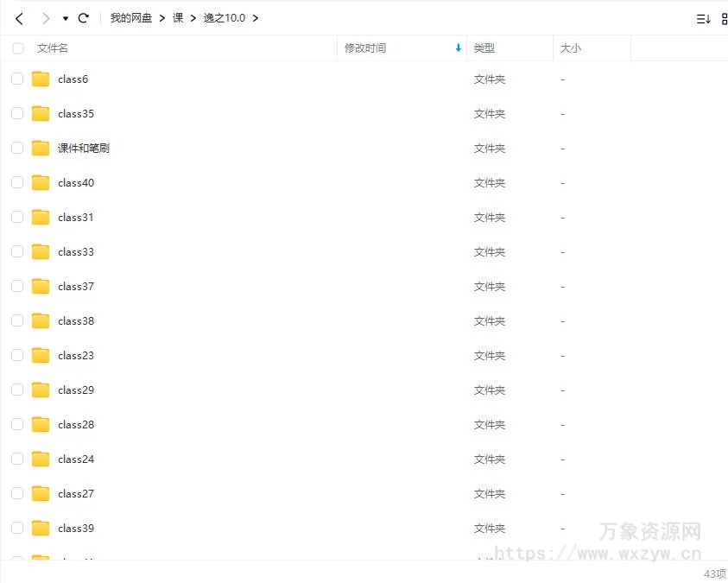Click the 课件和笔刷 folder icon
Screen dimensions: 728x583
pyautogui.click(x=41, y=149)
